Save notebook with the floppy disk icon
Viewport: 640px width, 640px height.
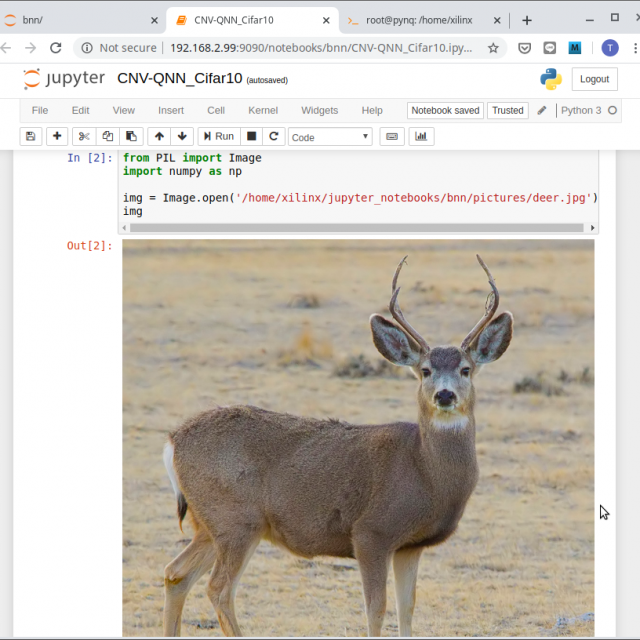[x=30, y=136]
